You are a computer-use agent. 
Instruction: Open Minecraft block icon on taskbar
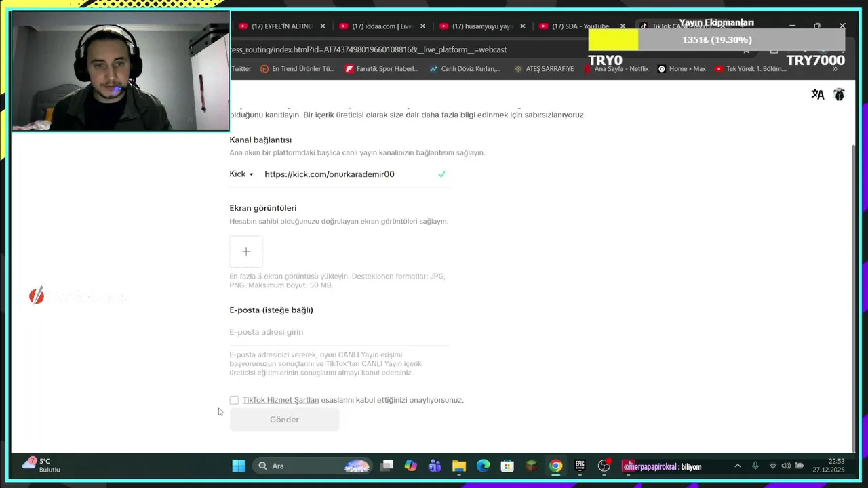click(532, 466)
